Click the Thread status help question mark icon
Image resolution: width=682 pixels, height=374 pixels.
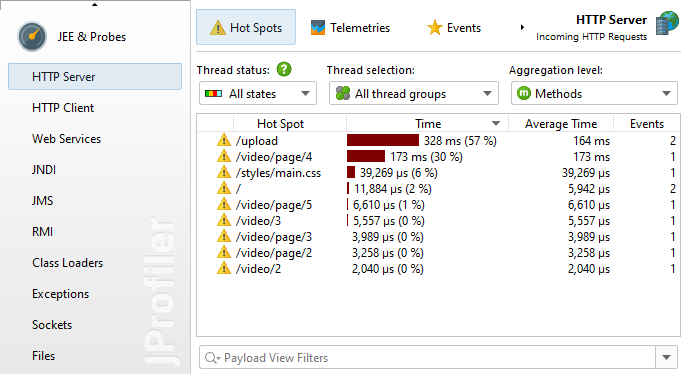pyautogui.click(x=284, y=69)
